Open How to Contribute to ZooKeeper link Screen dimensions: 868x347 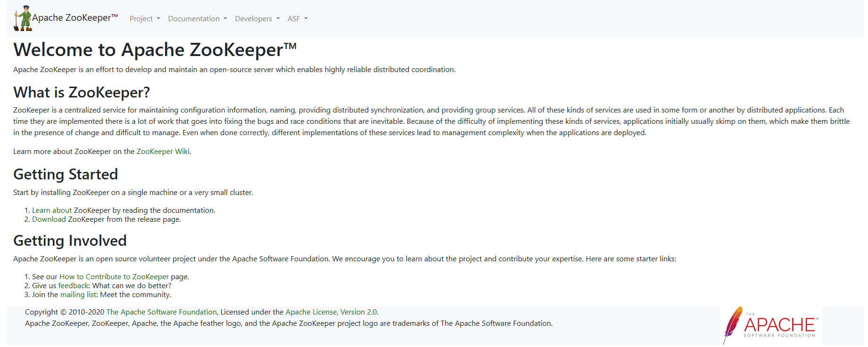[114, 277]
